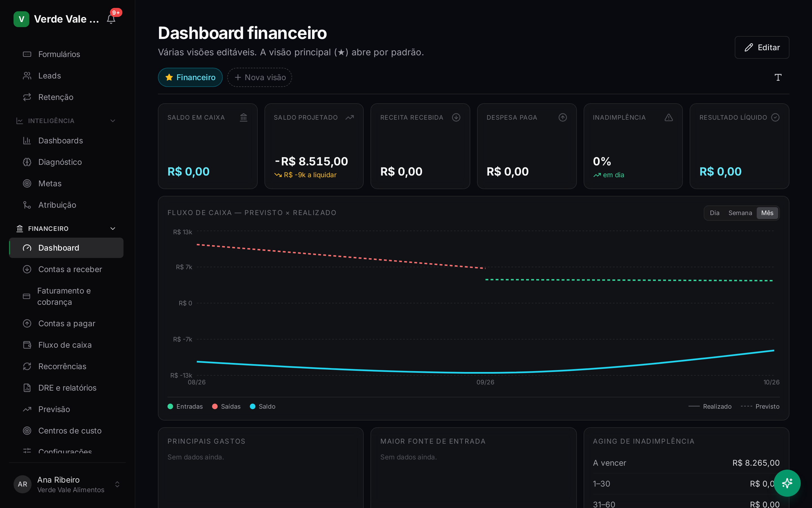This screenshot has width=812, height=508.
Task: Click the text T icon
Action: pos(778,77)
